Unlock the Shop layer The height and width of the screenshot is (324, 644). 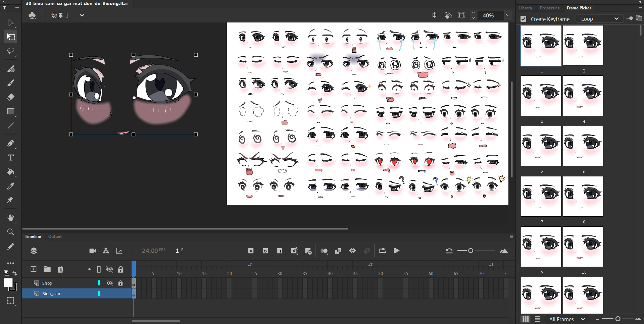[x=120, y=283]
